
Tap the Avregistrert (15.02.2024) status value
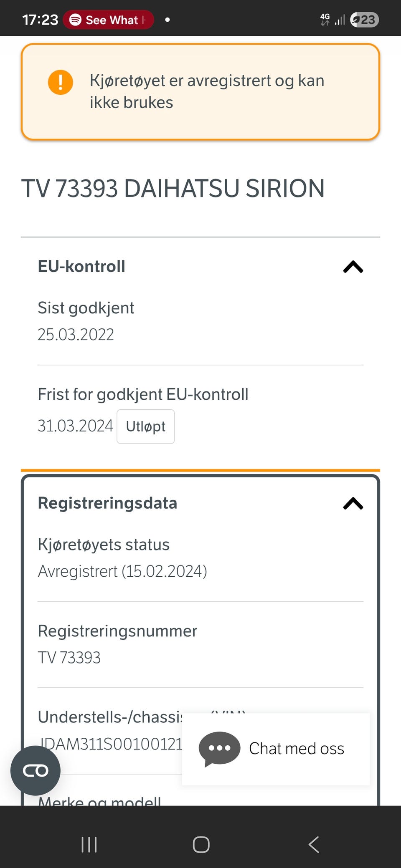click(122, 571)
